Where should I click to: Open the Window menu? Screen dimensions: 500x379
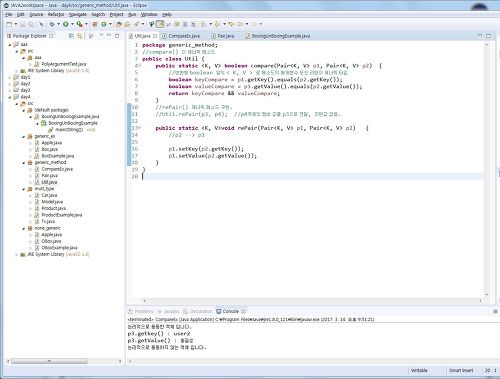coord(149,14)
